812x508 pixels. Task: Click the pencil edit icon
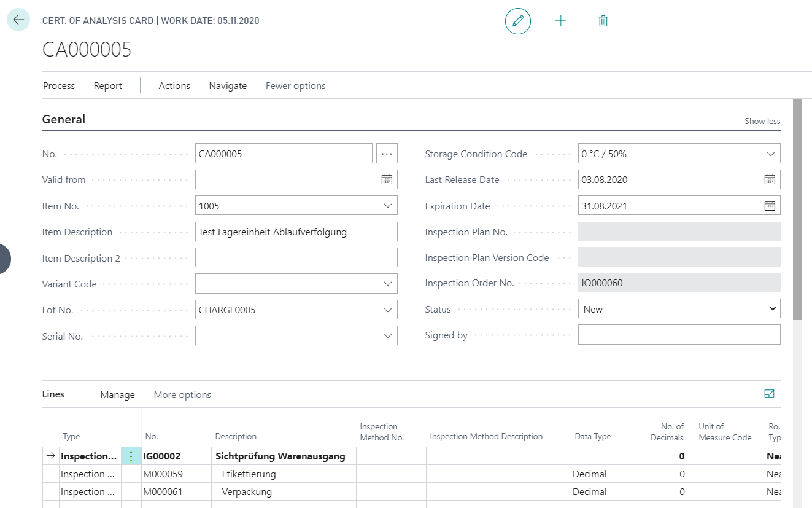point(518,21)
